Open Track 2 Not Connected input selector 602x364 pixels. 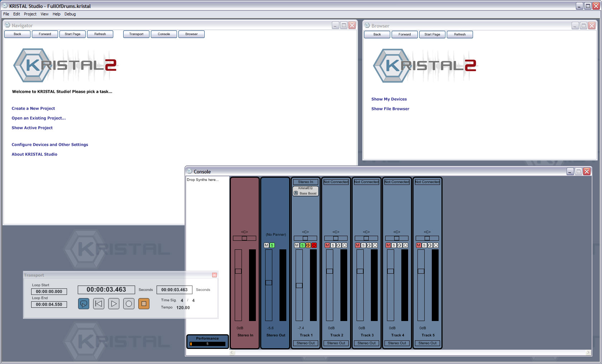[x=336, y=182]
